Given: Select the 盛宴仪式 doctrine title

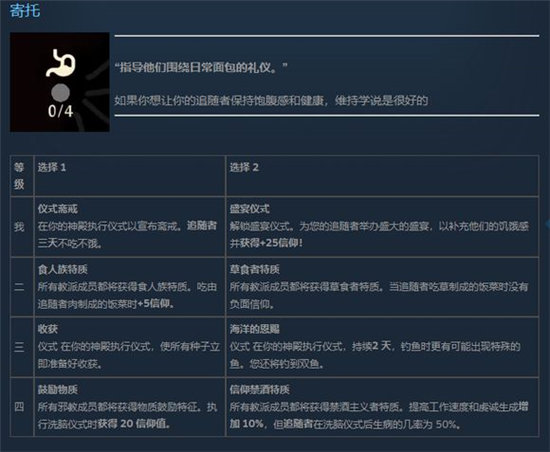Looking at the screenshot, I should click(249, 209).
